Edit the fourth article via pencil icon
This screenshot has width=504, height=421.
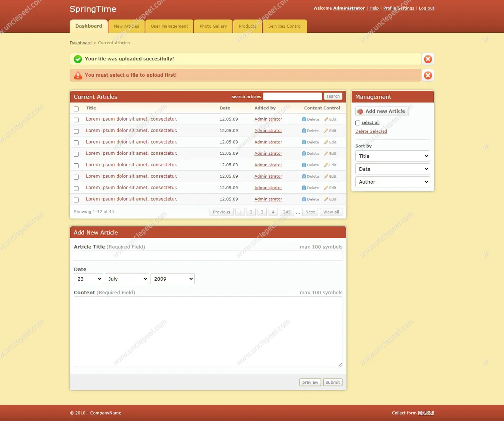click(x=330, y=154)
